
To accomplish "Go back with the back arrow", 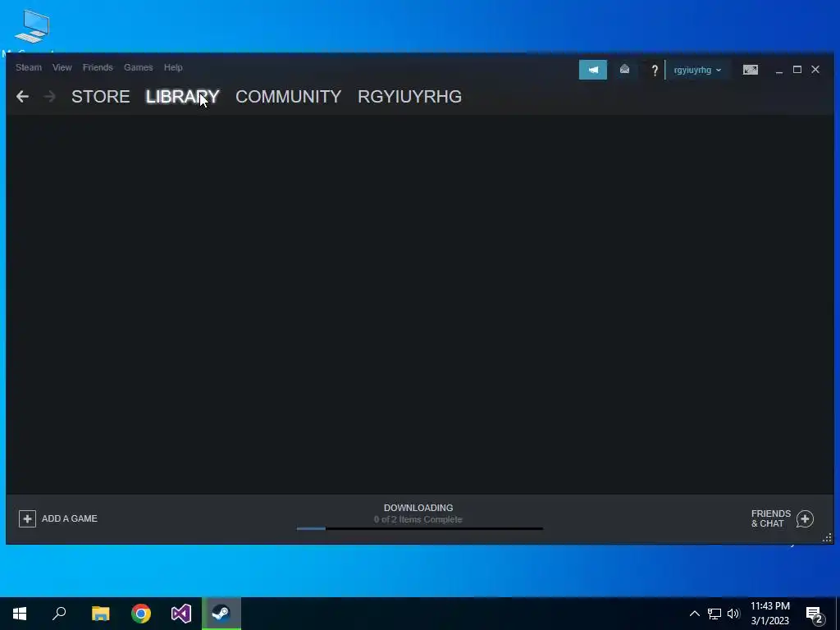I will pos(22,97).
